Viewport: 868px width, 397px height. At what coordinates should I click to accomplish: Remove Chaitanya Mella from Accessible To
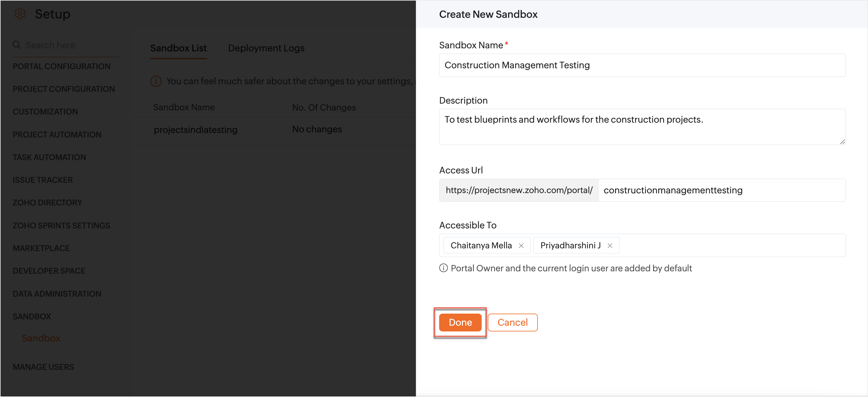coord(521,246)
